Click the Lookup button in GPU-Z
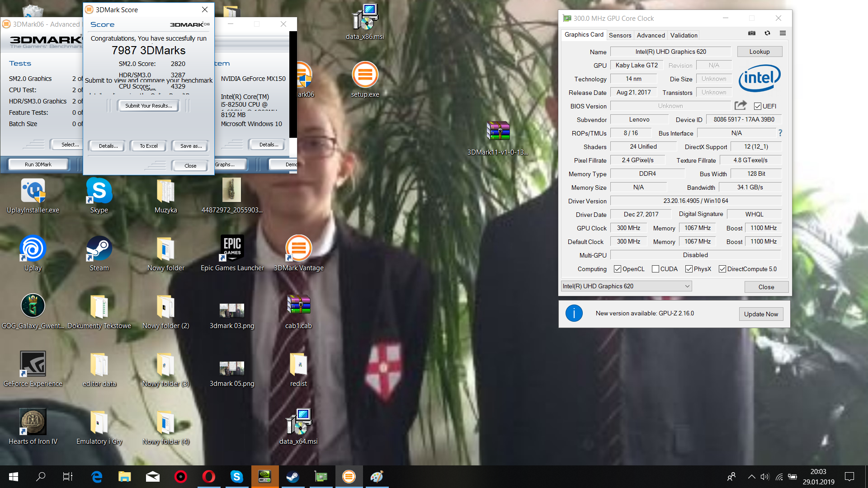The width and height of the screenshot is (868, 488). pyautogui.click(x=759, y=52)
